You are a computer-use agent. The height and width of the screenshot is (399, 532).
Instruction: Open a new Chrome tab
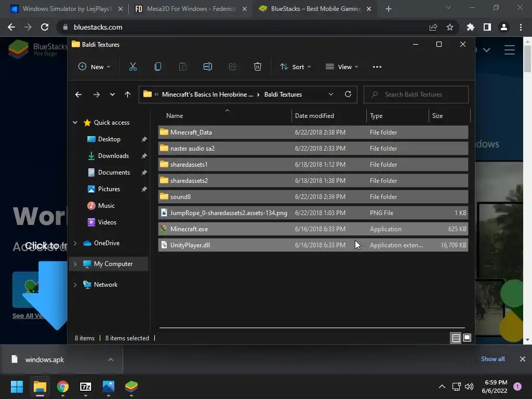coord(389,9)
